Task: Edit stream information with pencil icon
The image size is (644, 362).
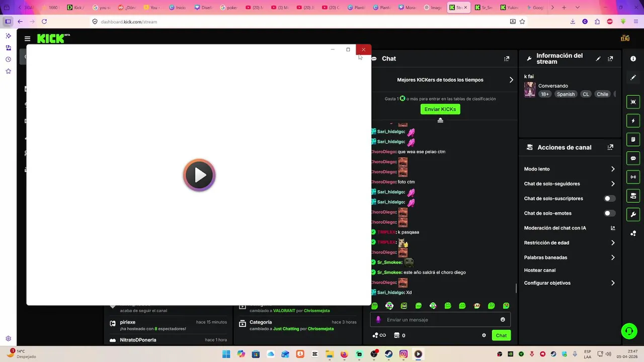Action: 598,59
